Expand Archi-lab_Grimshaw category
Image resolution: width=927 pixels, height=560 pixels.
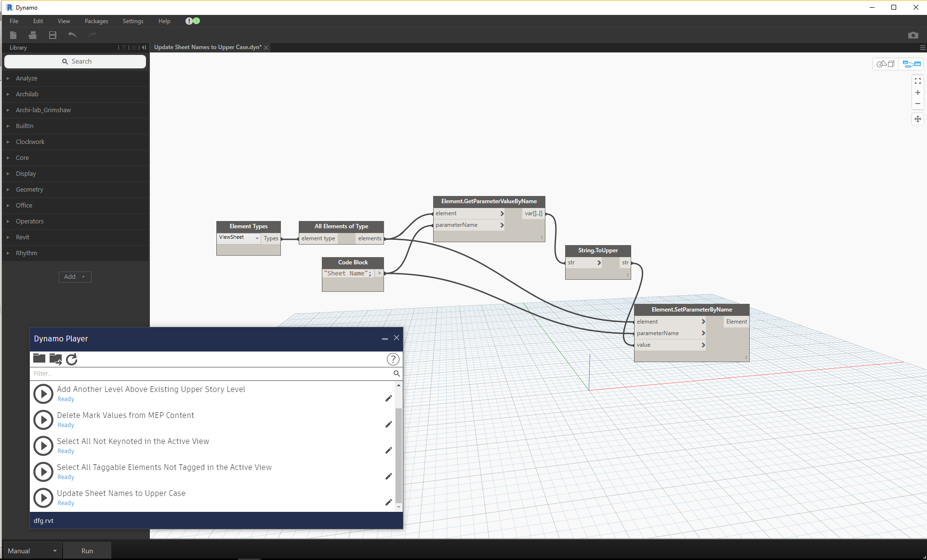pos(75,110)
